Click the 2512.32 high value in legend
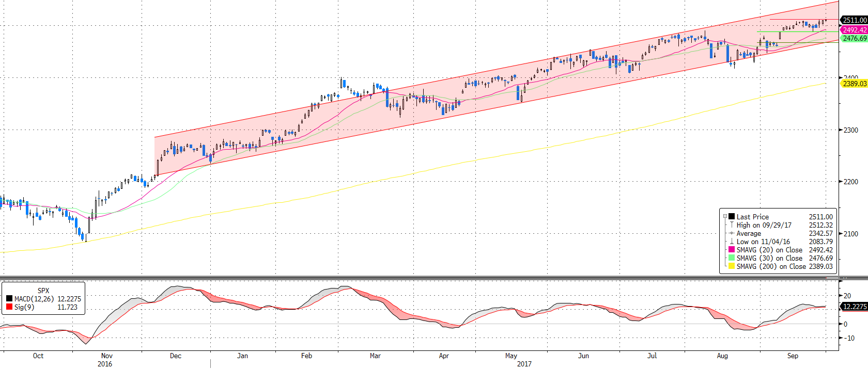 (821, 225)
